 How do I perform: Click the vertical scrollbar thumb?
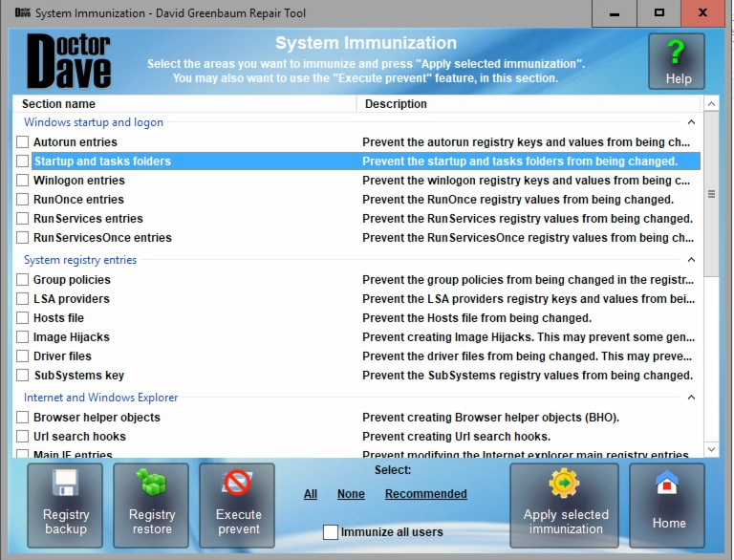click(711, 194)
